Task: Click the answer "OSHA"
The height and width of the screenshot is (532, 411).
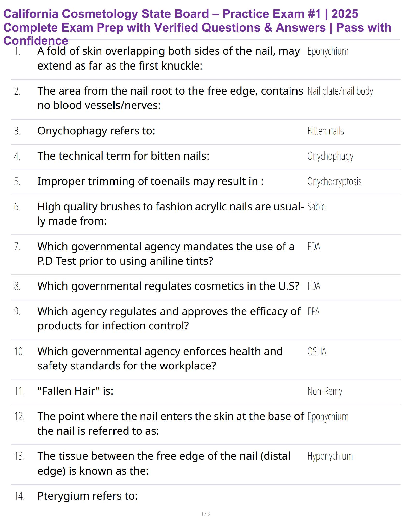Action: click(x=317, y=352)
